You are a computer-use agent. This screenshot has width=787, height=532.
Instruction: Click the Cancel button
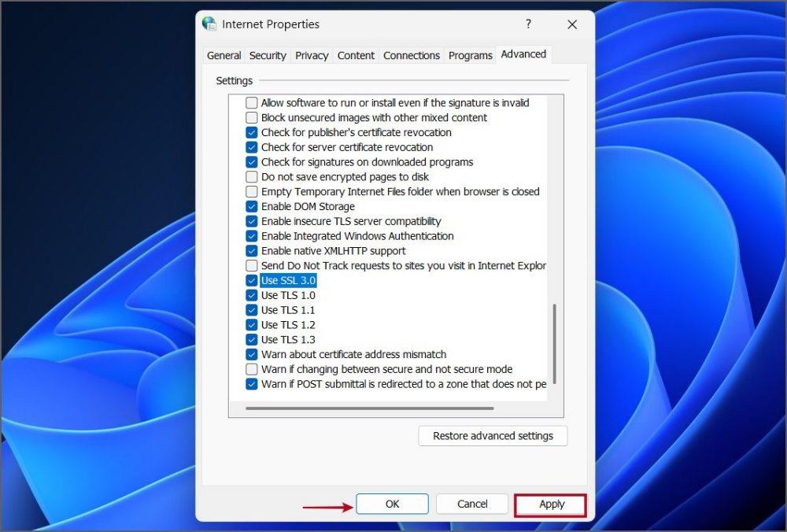pyautogui.click(x=471, y=504)
